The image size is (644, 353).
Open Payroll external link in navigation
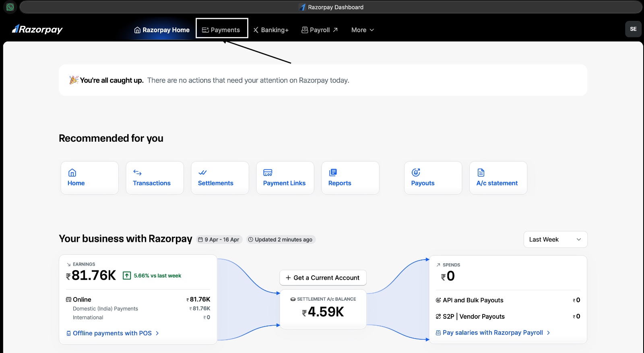320,30
